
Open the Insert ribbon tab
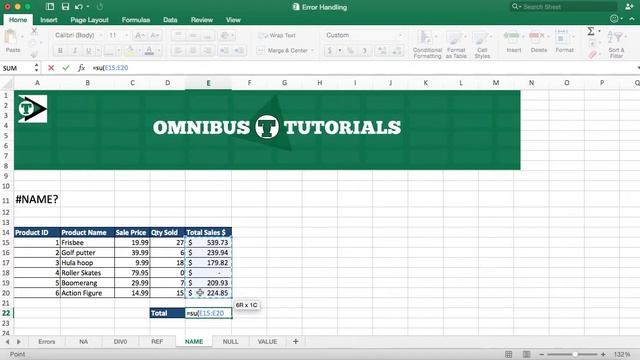(x=49, y=20)
